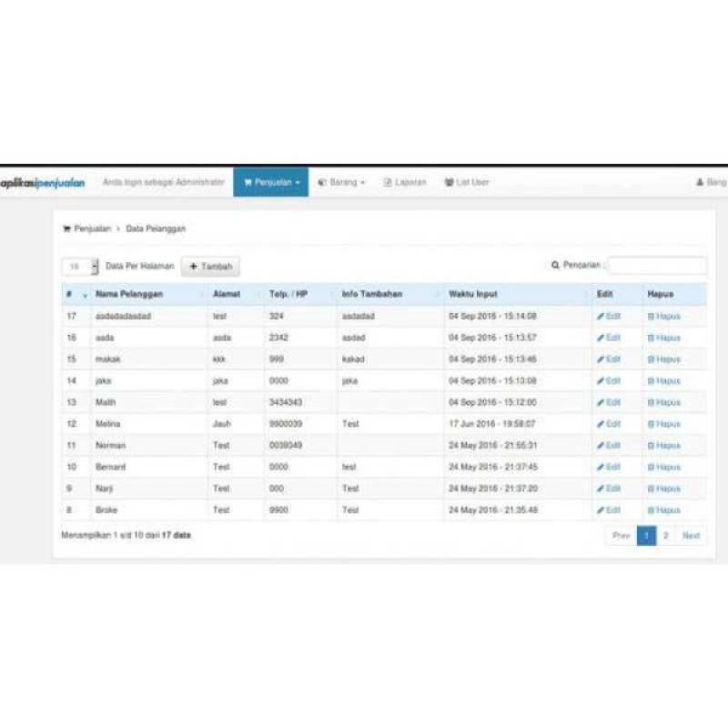Image resolution: width=728 pixels, height=728 pixels.
Task: Click the search magnifier beside Pencarian
Action: click(x=553, y=265)
